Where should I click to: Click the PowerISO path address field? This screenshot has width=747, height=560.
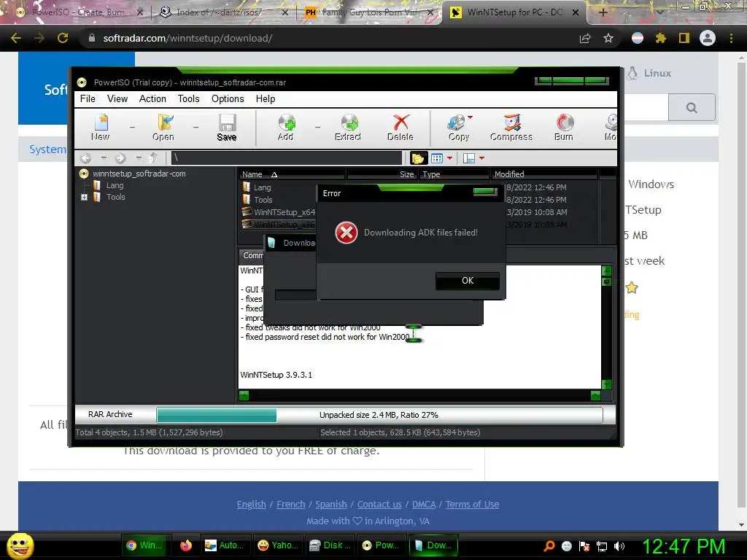click(286, 158)
